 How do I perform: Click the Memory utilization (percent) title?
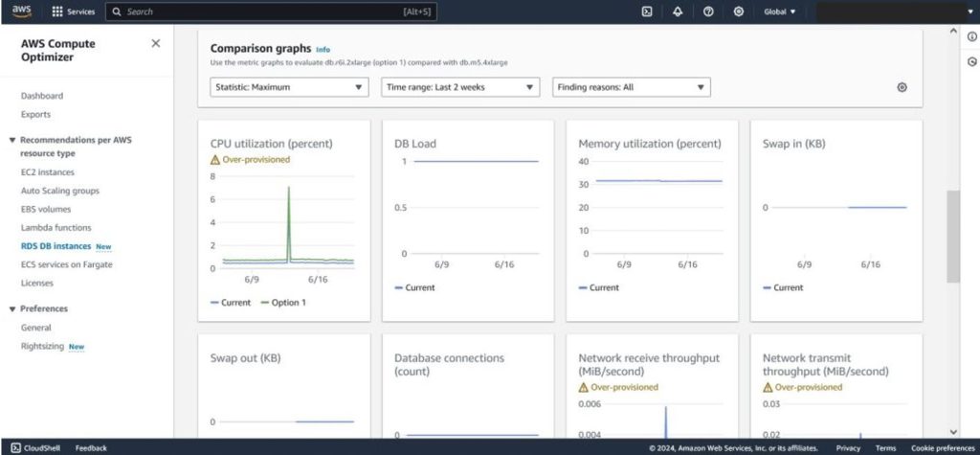650,144
